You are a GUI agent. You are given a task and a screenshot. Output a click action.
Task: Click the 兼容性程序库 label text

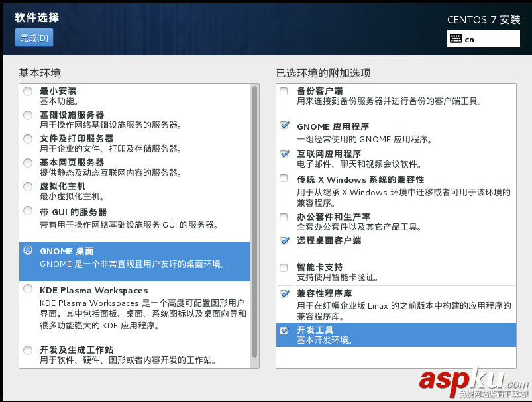pyautogui.click(x=325, y=293)
